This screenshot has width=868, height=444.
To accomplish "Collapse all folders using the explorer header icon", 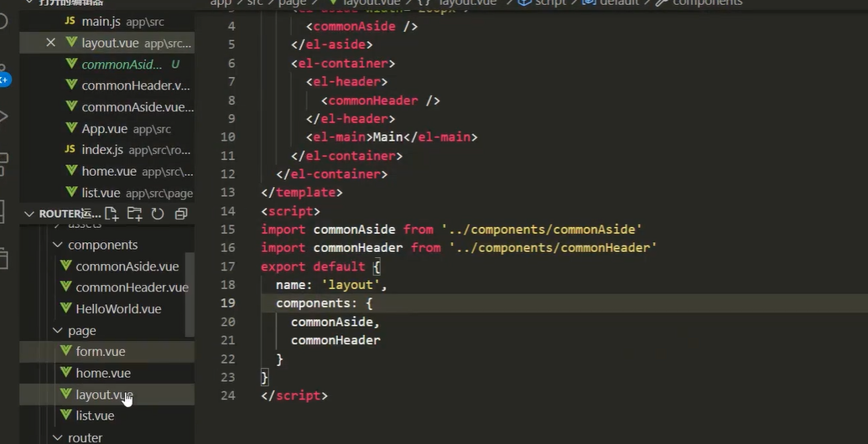I will [181, 214].
